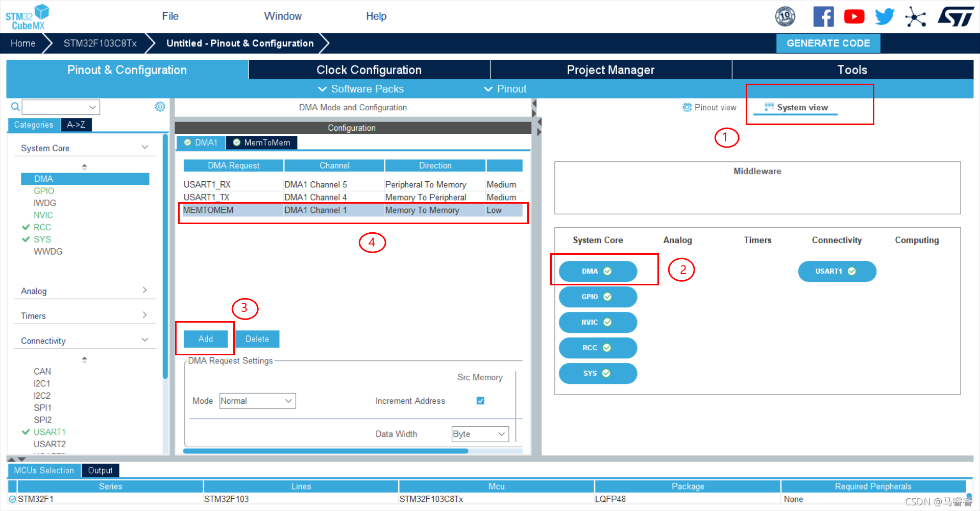The image size is (980, 511).
Task: Click the GPIO button in System view
Action: point(598,297)
